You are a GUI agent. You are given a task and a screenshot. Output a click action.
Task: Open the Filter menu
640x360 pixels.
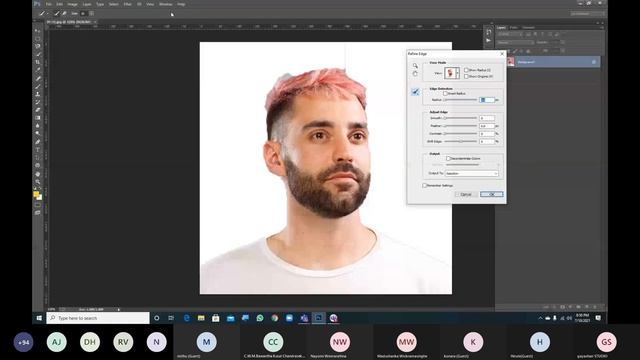coord(127,4)
